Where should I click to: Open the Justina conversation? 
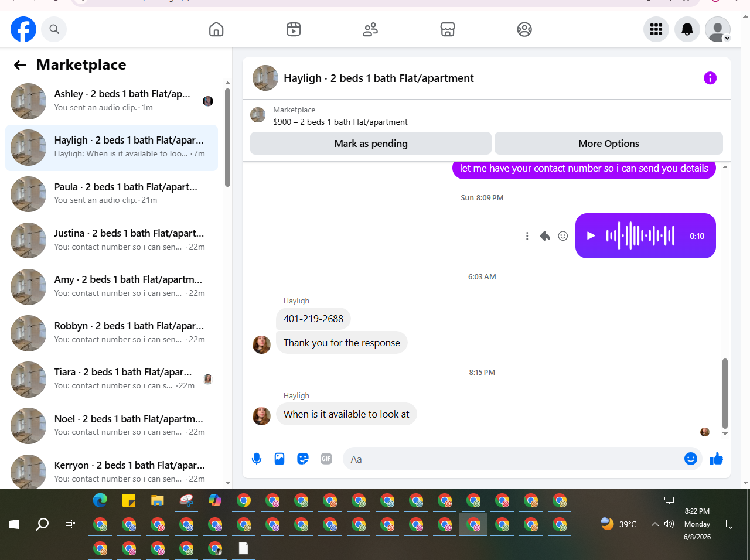click(x=111, y=240)
